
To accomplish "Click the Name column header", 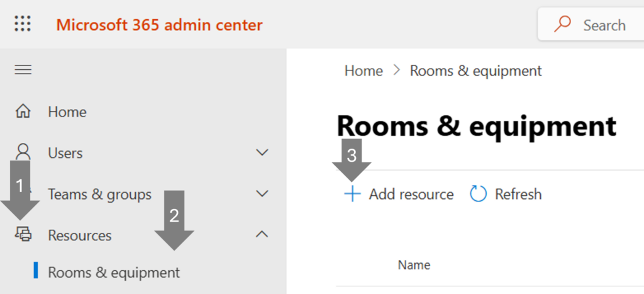I will pos(414,265).
